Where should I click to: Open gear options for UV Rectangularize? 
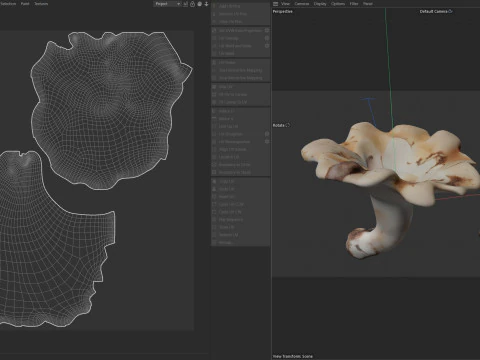click(267, 142)
